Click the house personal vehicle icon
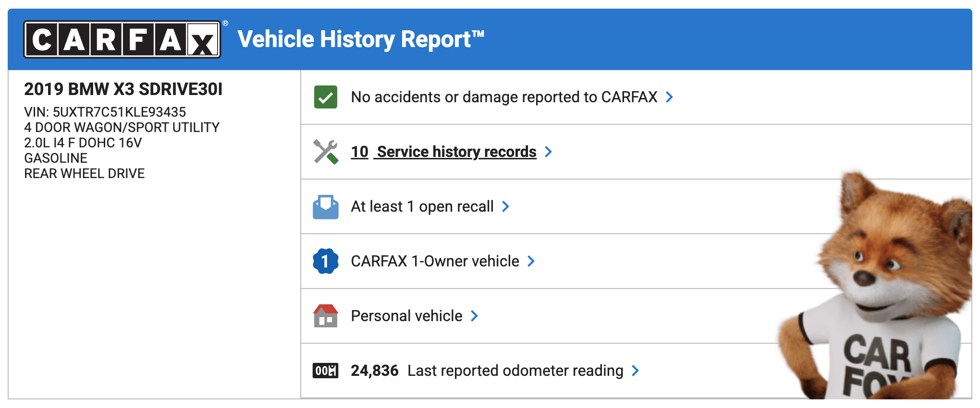Viewport: 980px width, 408px height. tap(326, 316)
